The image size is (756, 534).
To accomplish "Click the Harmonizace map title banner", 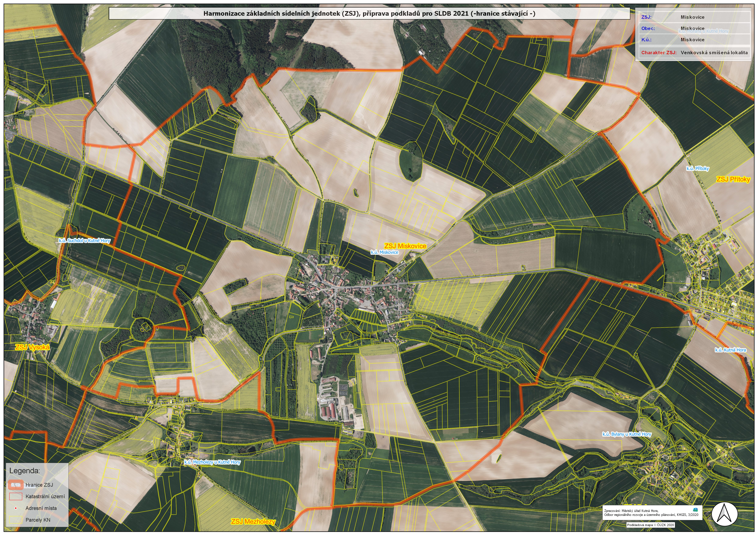I will point(369,14).
